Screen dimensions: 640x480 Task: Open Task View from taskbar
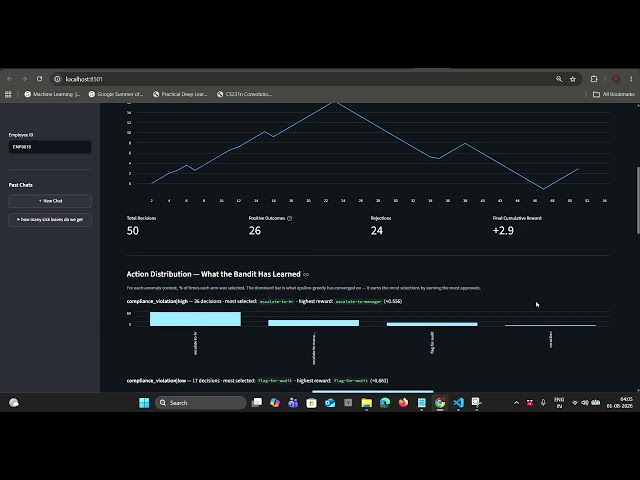click(x=257, y=403)
